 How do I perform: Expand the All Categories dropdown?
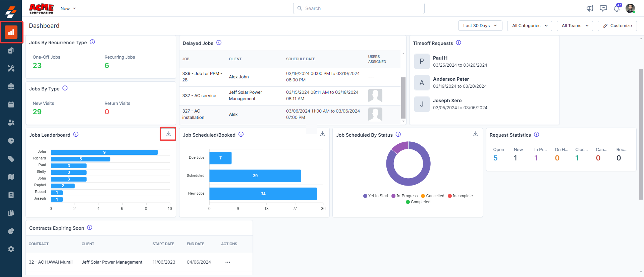pyautogui.click(x=529, y=26)
